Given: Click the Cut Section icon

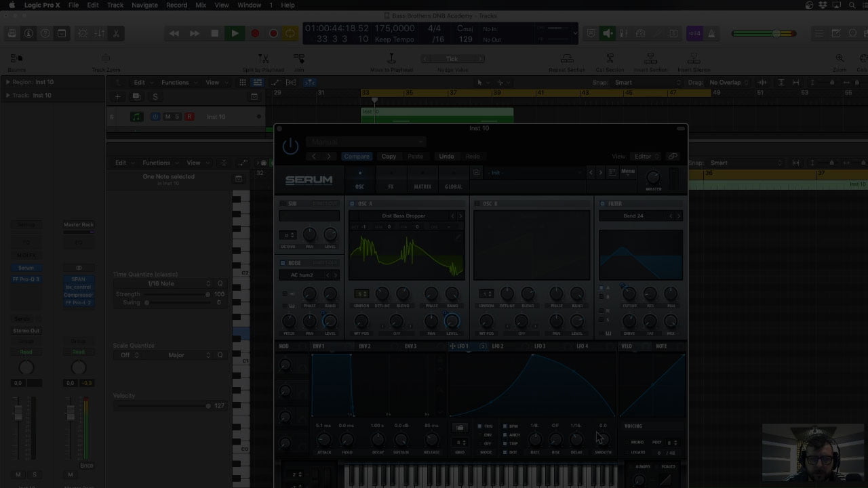Looking at the screenshot, I should pyautogui.click(x=610, y=59).
